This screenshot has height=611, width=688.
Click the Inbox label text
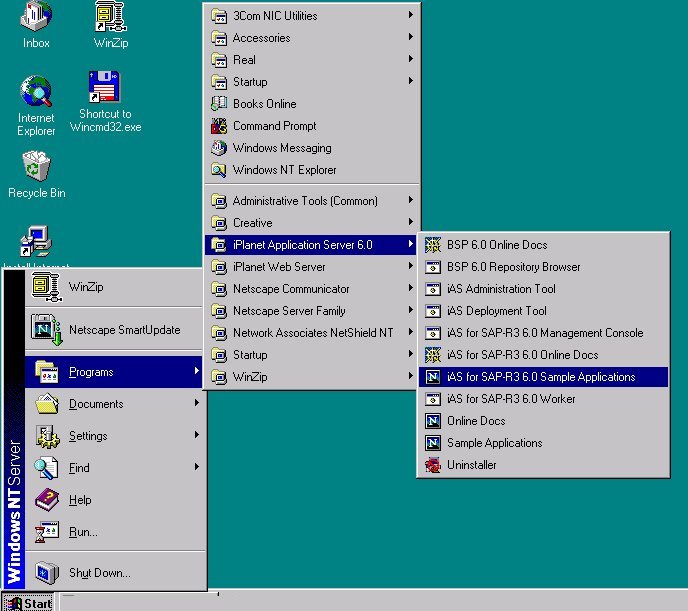(x=36, y=43)
